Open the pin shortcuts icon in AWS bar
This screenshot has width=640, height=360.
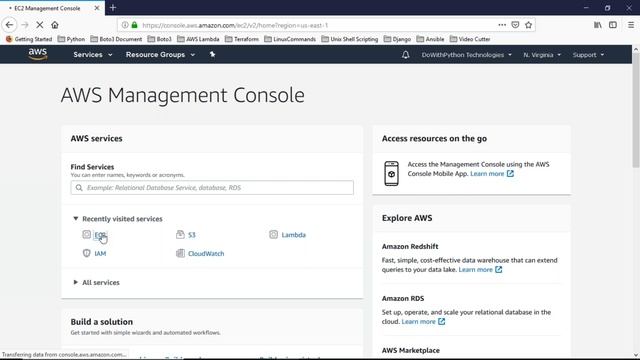(212, 54)
